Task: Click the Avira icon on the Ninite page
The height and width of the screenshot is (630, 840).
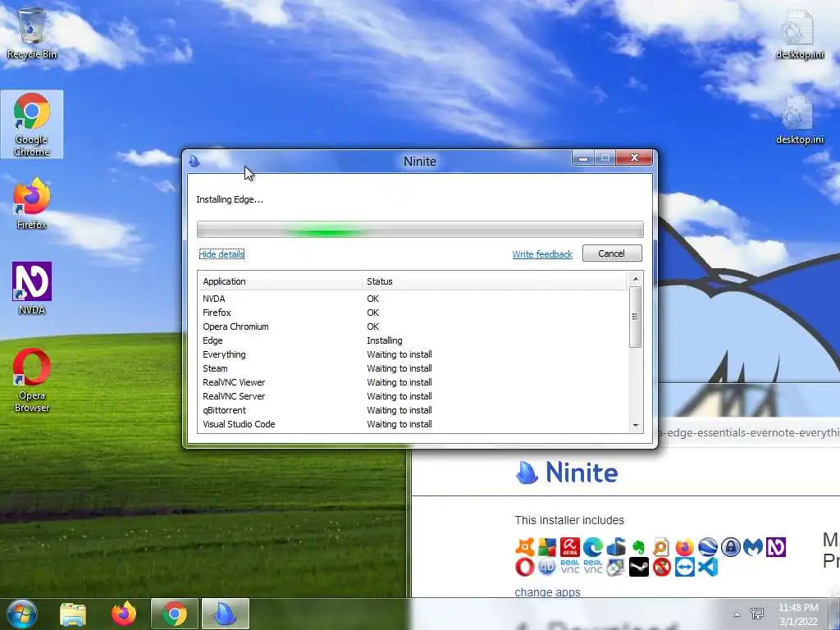Action: coord(570,547)
